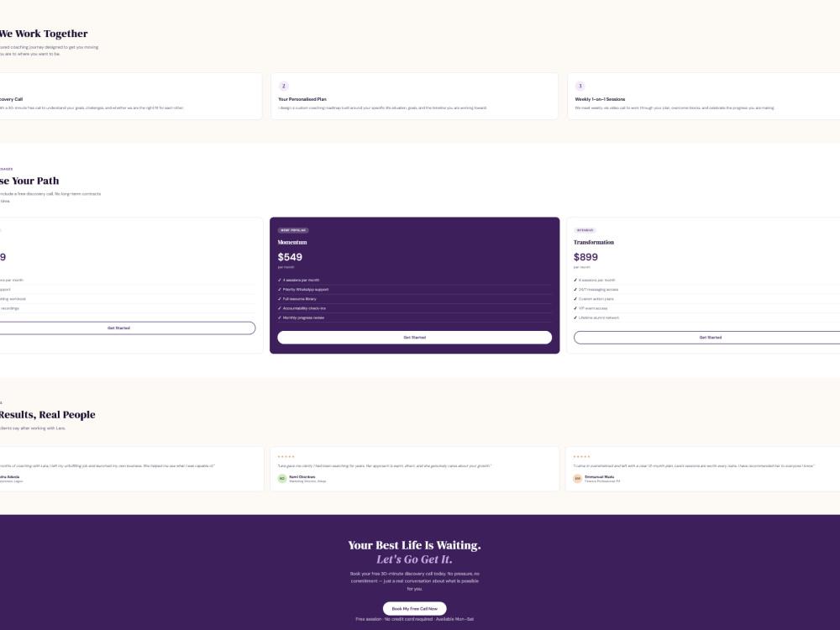Click the checkmark beside 'Full resource library'
Image resolution: width=840 pixels, height=630 pixels.
280,299
